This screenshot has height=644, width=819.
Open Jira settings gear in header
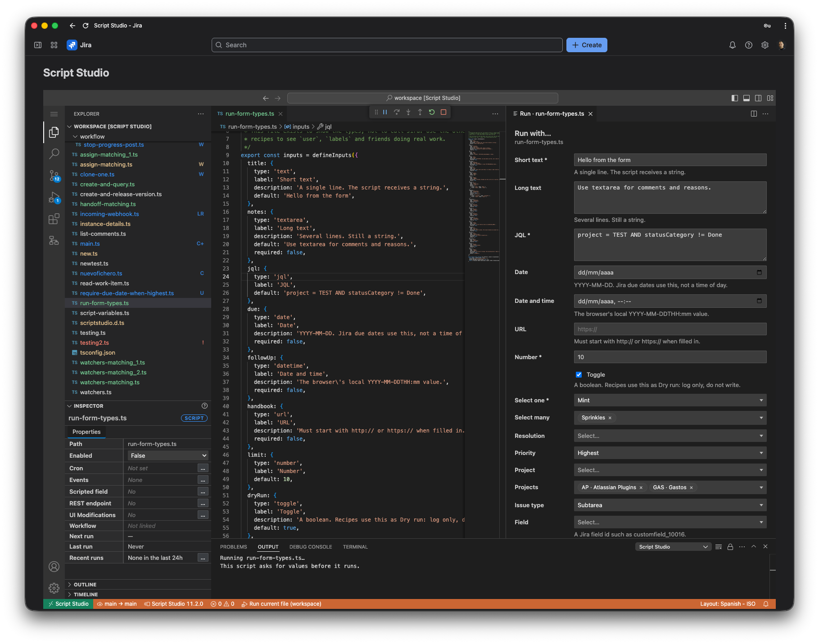(x=765, y=45)
